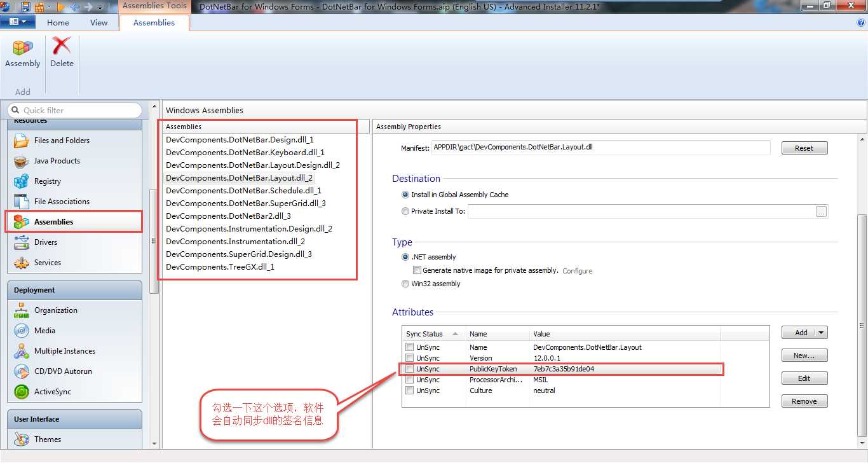
Task: Click into the Quick filter search box
Action: [74, 110]
